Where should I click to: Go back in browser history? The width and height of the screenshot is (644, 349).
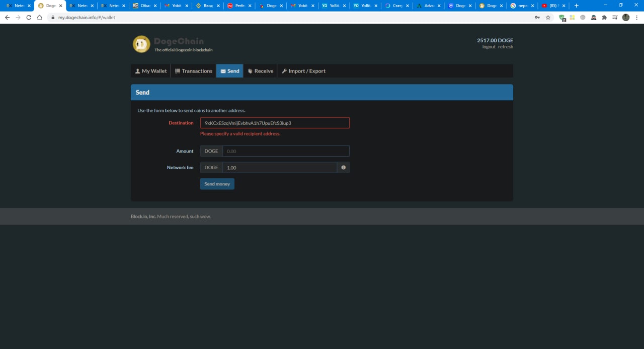coord(7,17)
